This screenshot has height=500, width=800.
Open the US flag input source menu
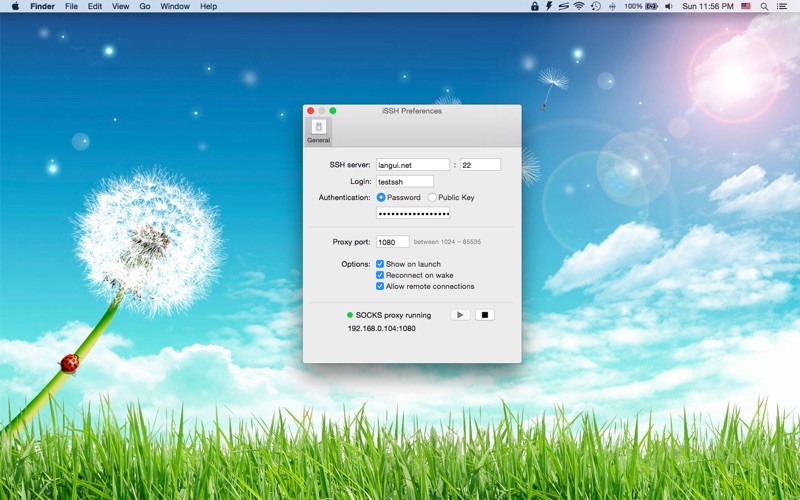tap(746, 6)
